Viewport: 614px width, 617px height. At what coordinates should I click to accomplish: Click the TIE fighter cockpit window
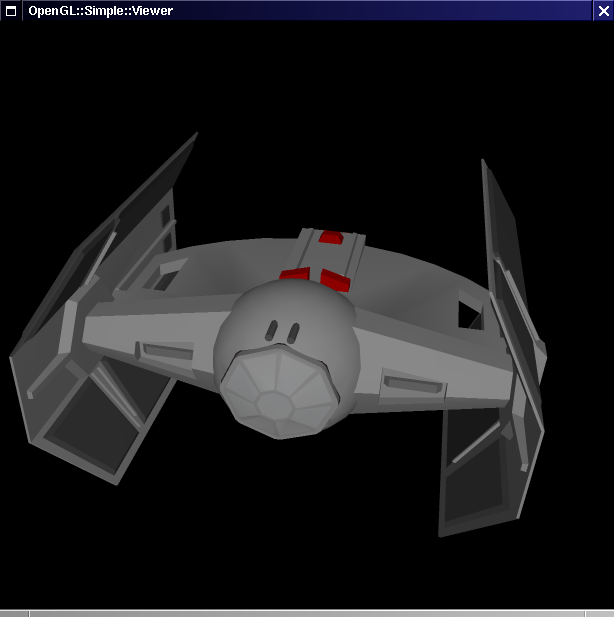[280, 392]
